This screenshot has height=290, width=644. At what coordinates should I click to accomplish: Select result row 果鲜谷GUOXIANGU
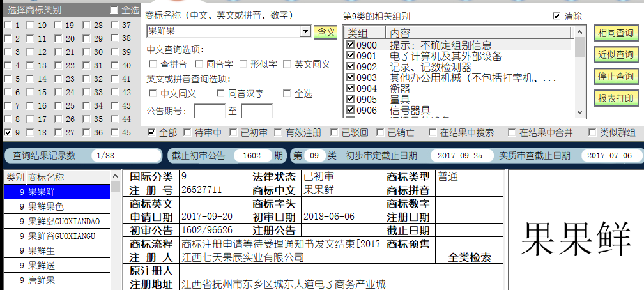coord(57,236)
